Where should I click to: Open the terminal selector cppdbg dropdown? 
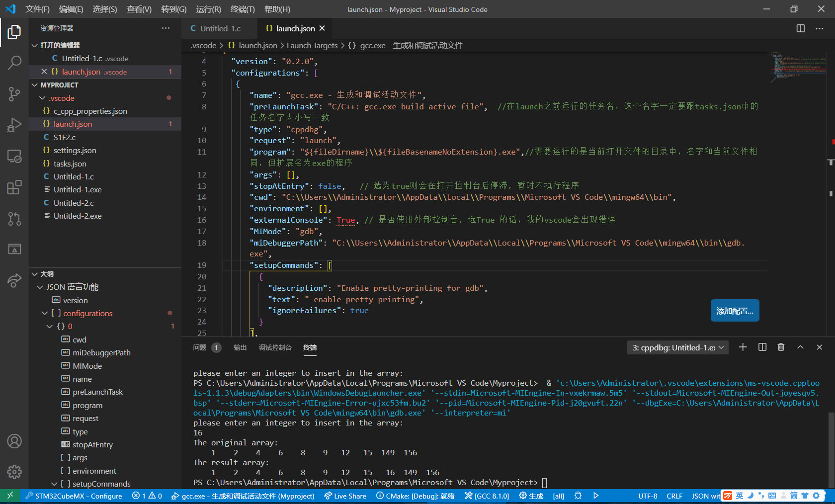678,347
